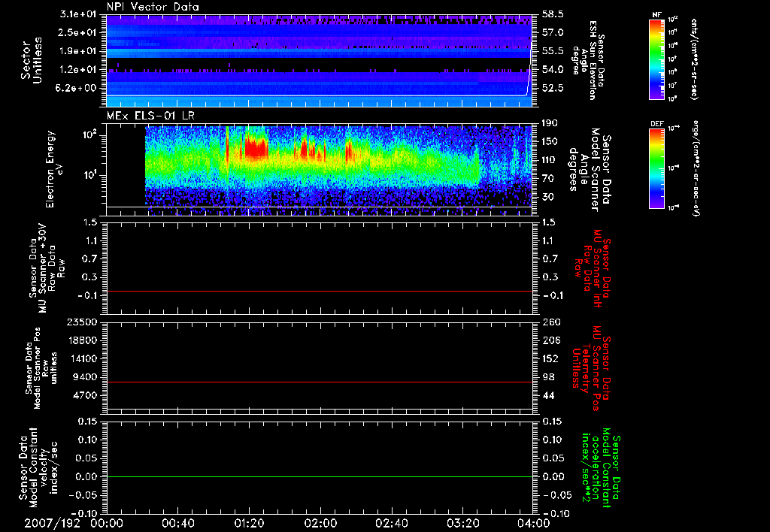
Task: Click the 03:20 time tick label
Action: click(462, 524)
